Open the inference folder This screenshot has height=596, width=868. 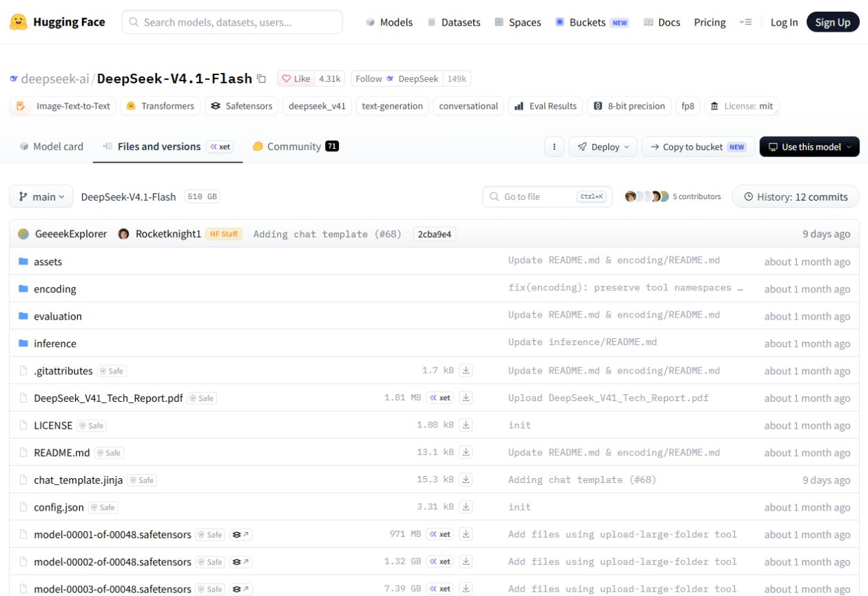(55, 343)
